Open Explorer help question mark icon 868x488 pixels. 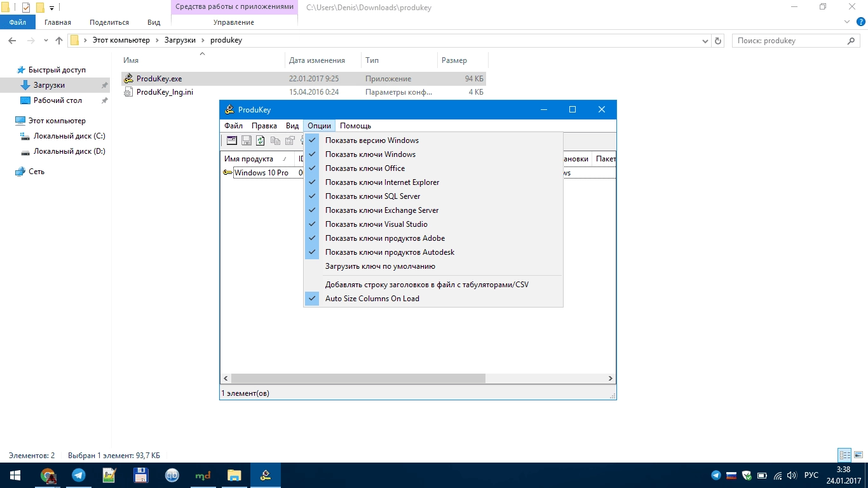tap(861, 22)
